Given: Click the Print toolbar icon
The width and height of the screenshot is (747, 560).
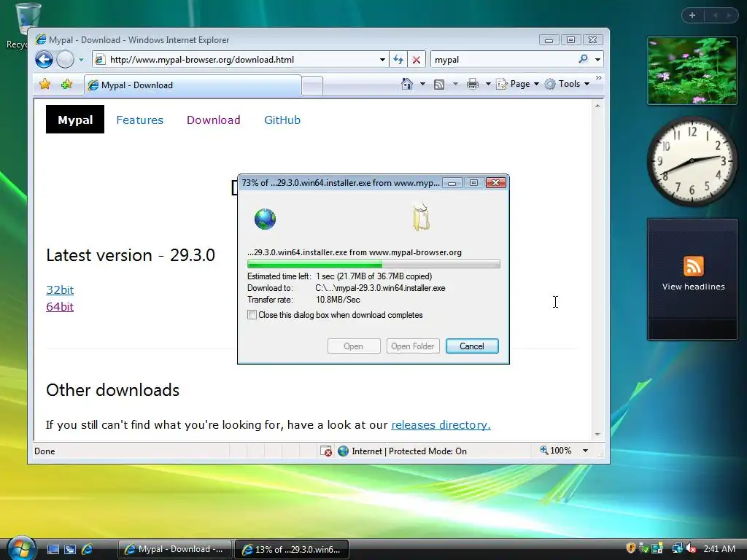Looking at the screenshot, I should 473,85.
